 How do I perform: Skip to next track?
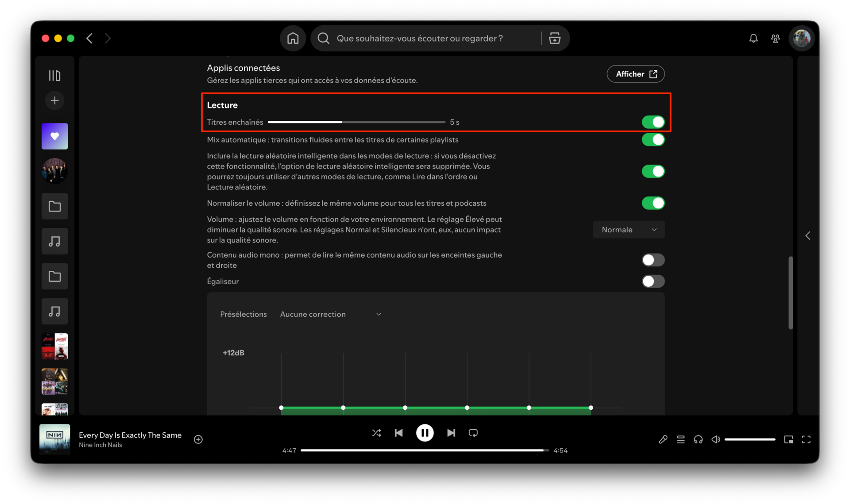451,433
